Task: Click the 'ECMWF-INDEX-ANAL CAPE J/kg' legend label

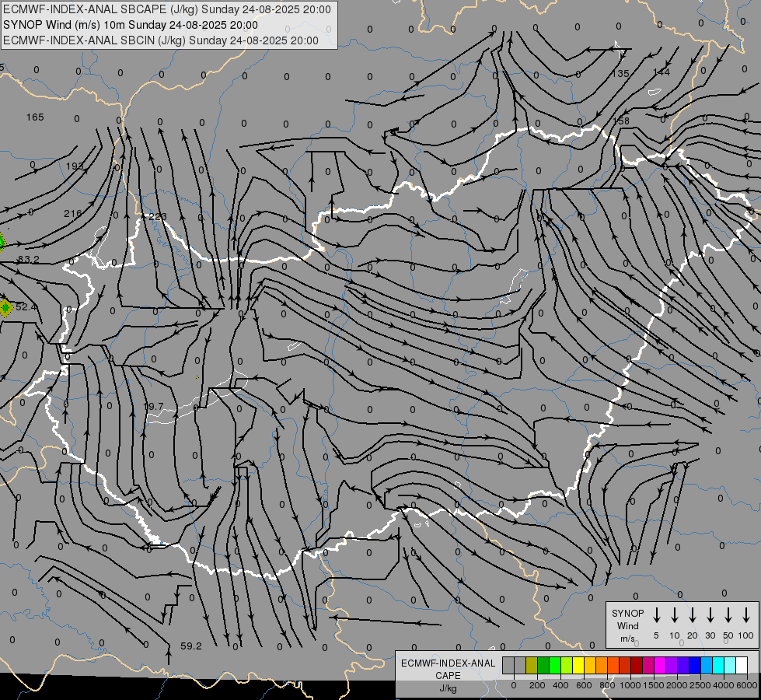Action: [x=448, y=676]
